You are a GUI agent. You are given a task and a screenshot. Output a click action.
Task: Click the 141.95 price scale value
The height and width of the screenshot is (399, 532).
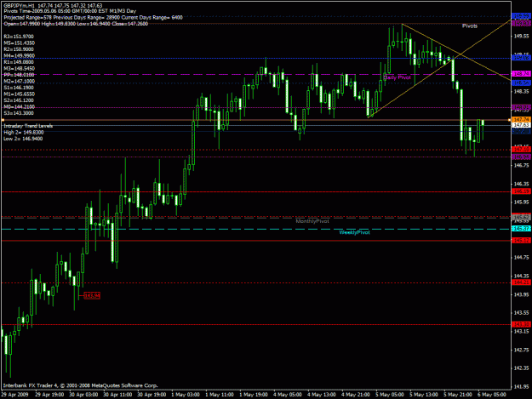pos(522,387)
